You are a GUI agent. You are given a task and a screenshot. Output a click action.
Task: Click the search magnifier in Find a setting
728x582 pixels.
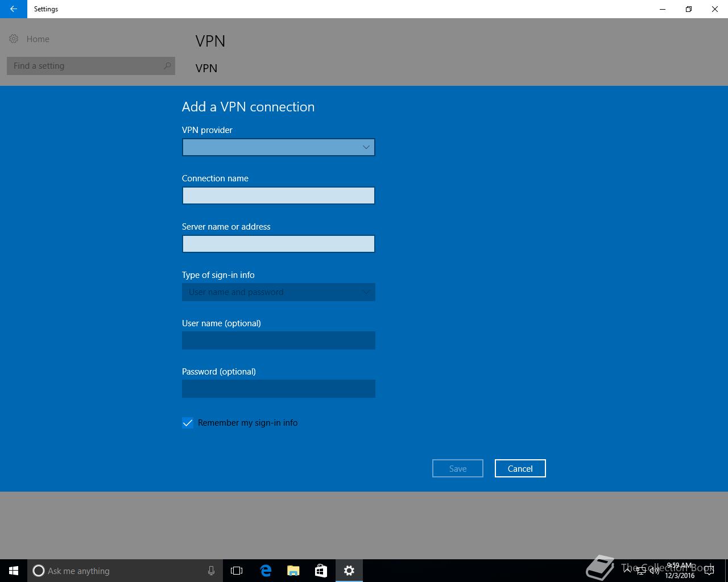(x=167, y=66)
